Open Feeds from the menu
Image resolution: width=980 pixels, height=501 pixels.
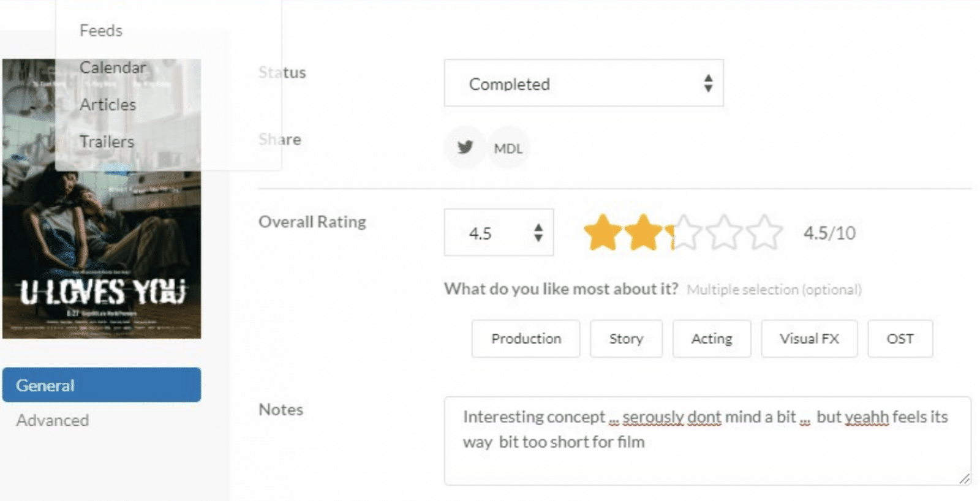101,31
